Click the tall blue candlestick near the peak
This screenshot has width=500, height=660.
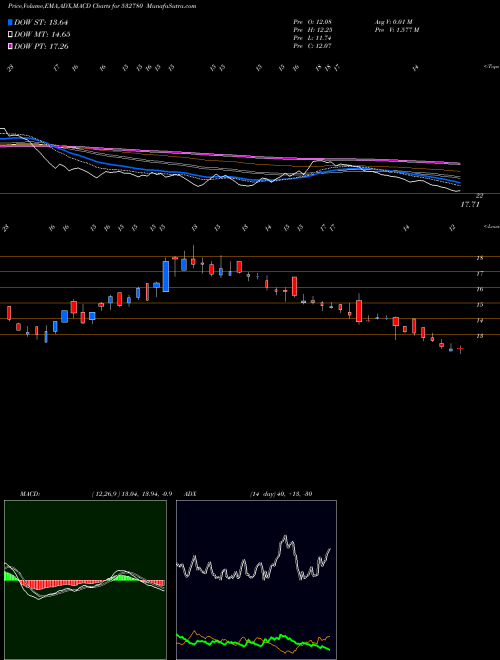click(166, 276)
